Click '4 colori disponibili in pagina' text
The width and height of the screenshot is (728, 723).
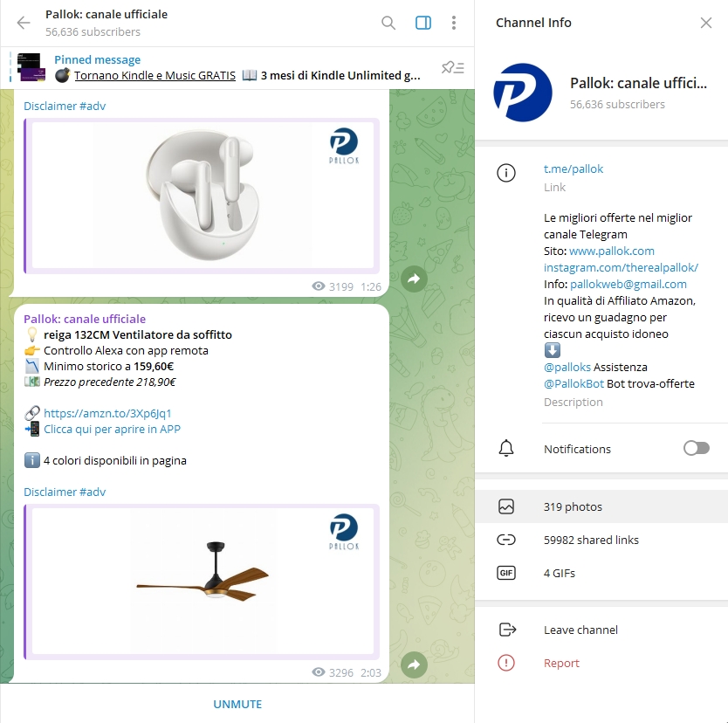(114, 461)
